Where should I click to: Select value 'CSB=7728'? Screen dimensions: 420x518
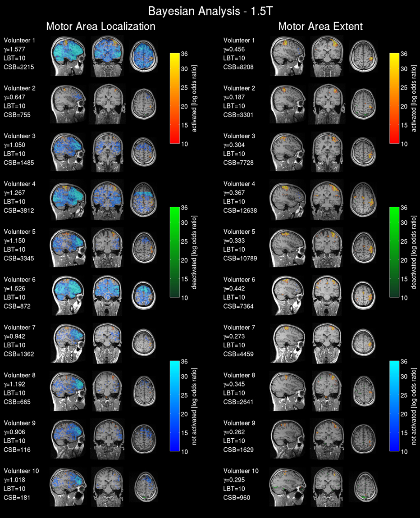tap(238, 163)
